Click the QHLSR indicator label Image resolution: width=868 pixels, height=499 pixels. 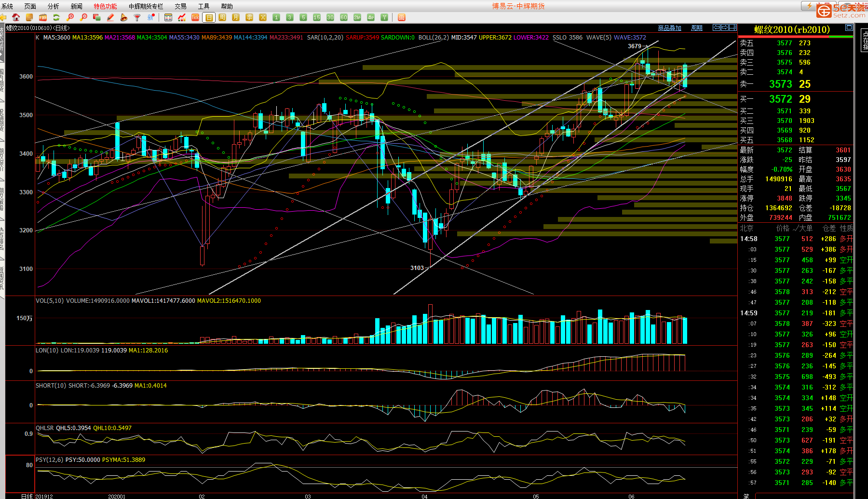click(45, 428)
